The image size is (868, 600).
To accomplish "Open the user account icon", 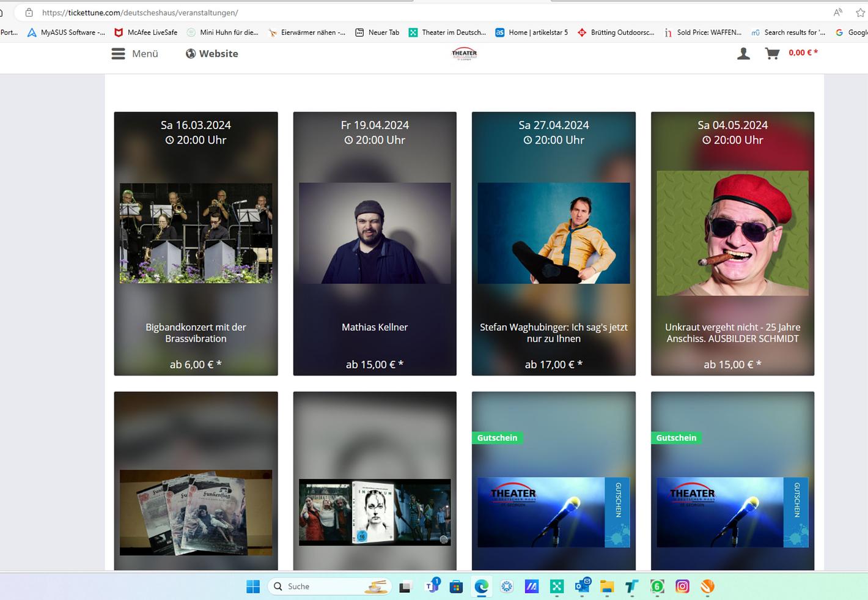I will (x=743, y=54).
